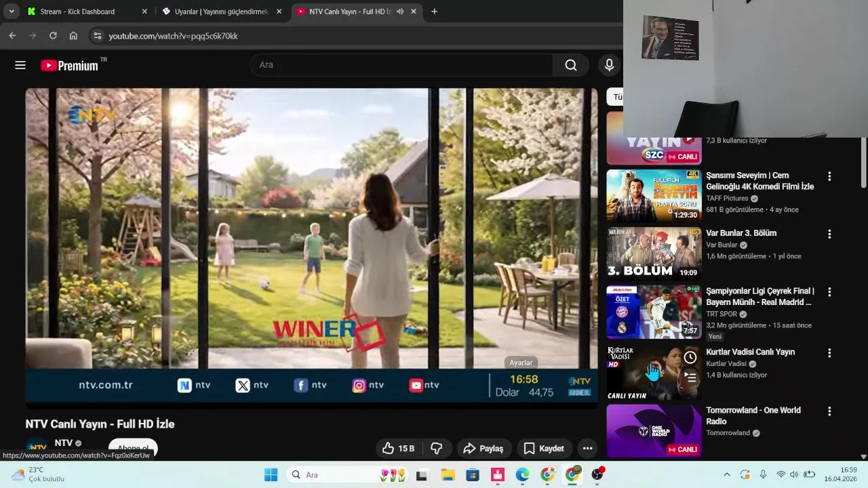Switch to Stream - Kick Dashboard tab
This screenshot has width=868, height=488.
coord(87,12)
